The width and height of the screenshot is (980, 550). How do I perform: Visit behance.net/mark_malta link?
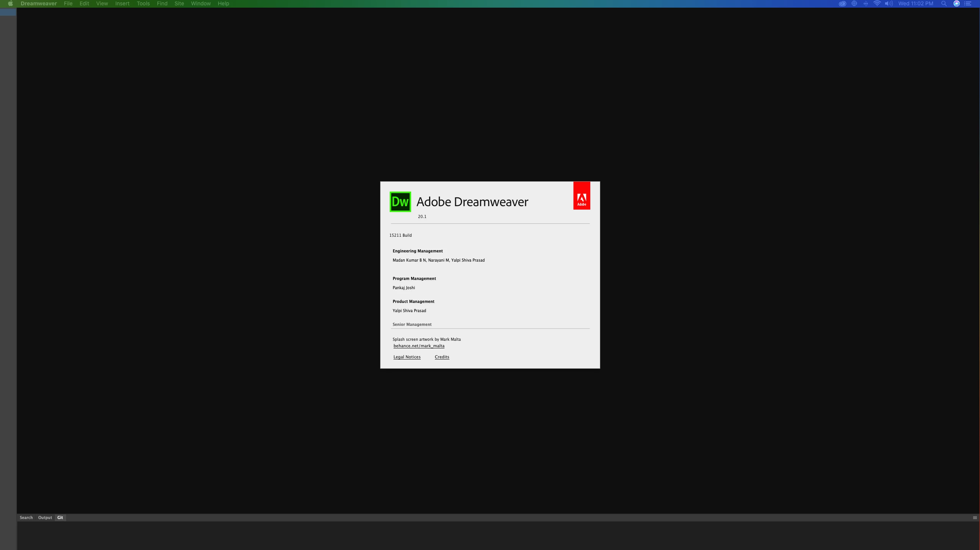pos(419,346)
